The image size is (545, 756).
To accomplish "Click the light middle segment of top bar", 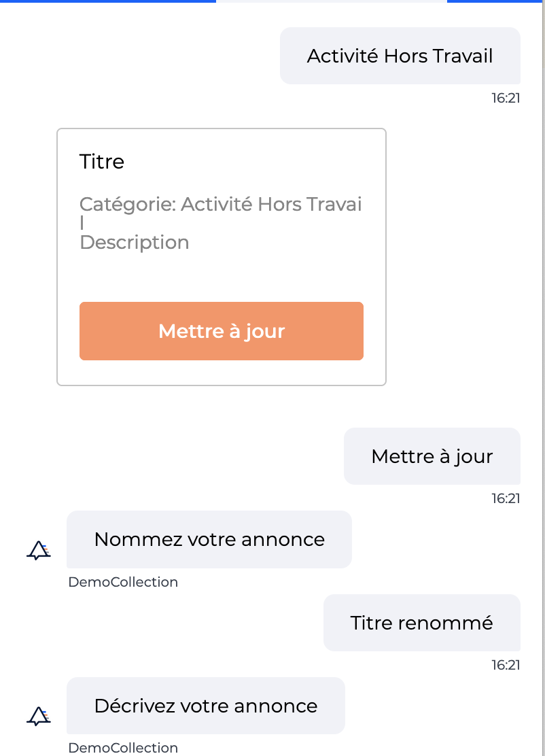I will pyautogui.click(x=332, y=1).
